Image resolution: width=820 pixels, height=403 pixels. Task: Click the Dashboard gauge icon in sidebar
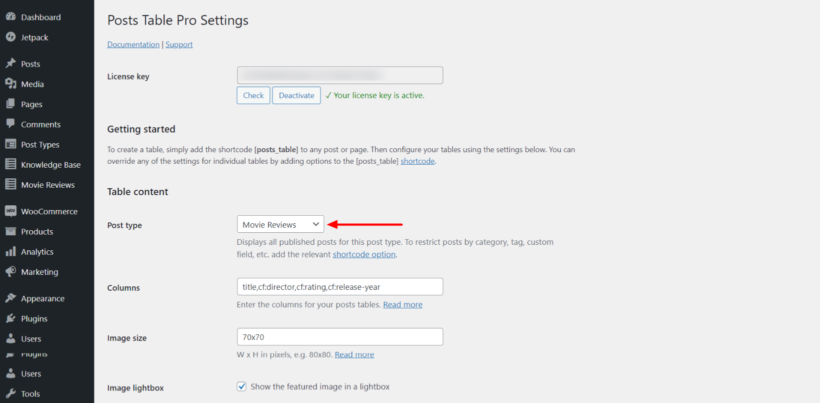click(x=10, y=17)
